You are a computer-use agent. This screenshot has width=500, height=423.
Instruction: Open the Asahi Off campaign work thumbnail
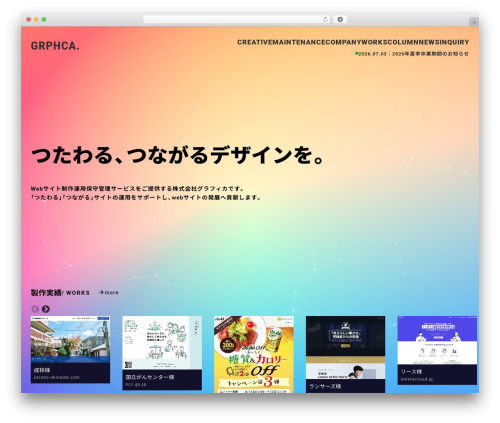point(254,354)
